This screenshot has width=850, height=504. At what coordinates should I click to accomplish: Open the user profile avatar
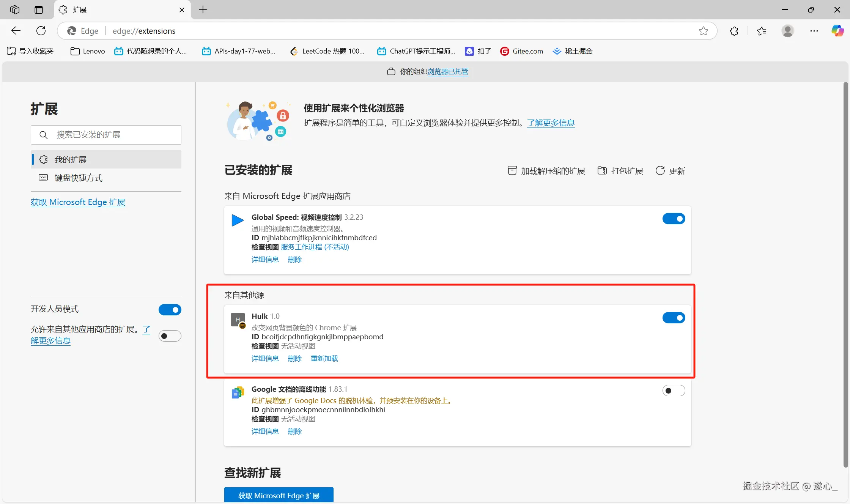pos(788,31)
